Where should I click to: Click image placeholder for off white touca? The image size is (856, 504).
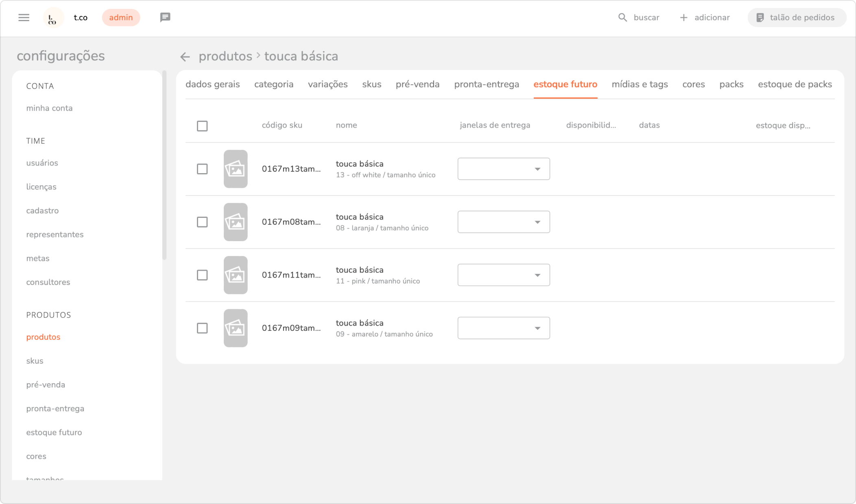click(236, 169)
